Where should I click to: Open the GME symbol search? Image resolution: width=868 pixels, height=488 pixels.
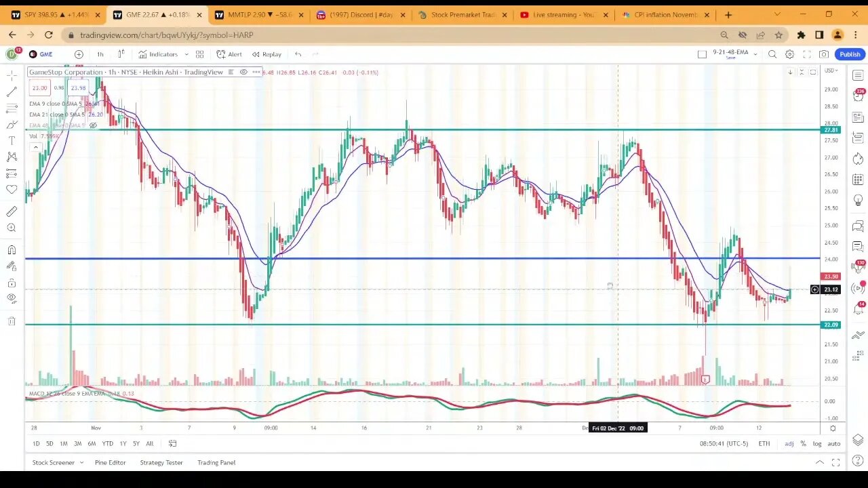(41, 54)
